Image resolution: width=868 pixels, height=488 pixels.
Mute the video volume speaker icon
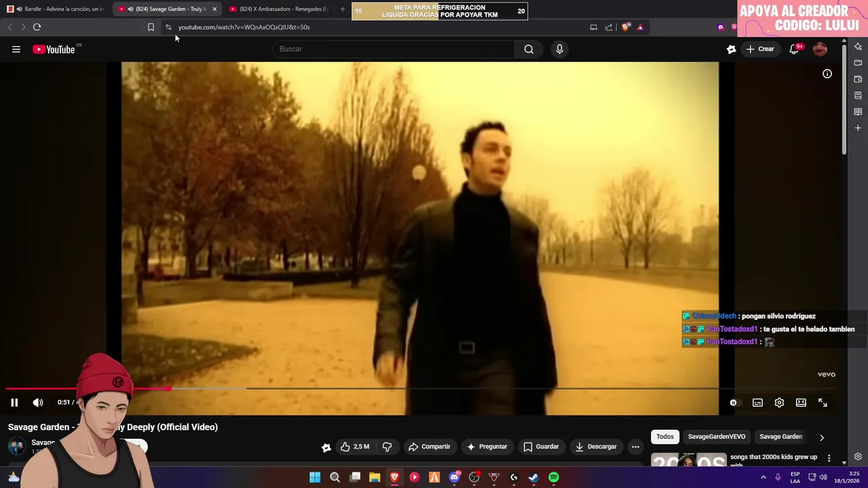38,403
